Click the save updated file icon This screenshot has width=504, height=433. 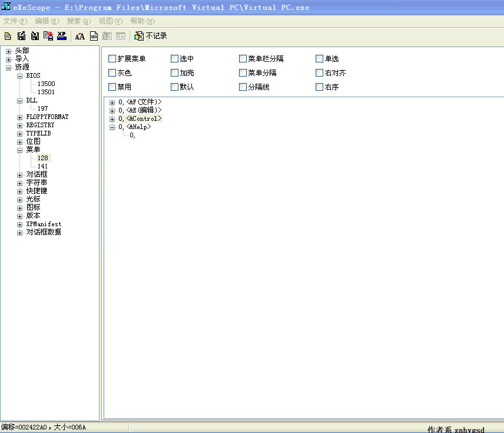pyautogui.click(x=48, y=36)
